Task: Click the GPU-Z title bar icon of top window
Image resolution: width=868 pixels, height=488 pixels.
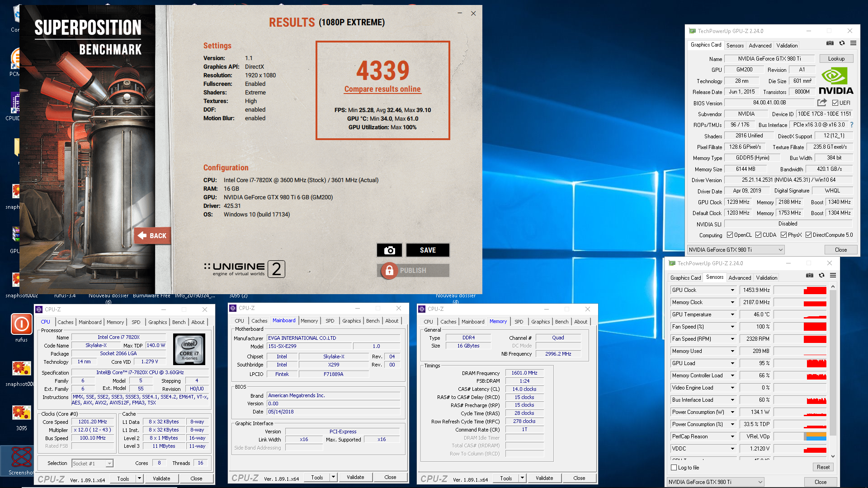Action: click(692, 31)
